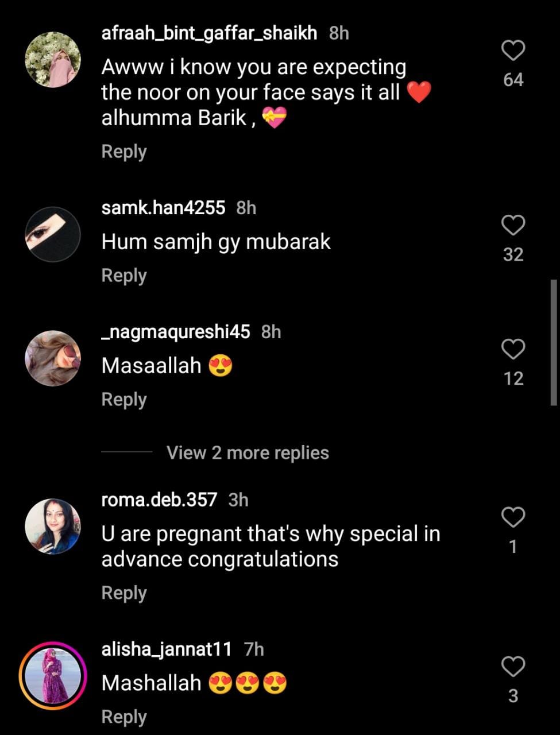
Task: Like alisha_jannat11's Mashallah comment
Action: [x=513, y=667]
